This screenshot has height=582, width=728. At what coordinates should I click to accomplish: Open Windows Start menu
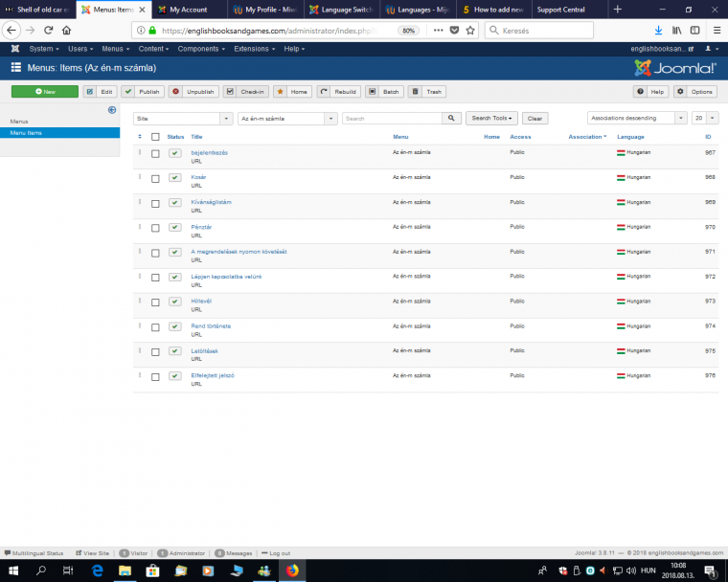(x=13, y=571)
